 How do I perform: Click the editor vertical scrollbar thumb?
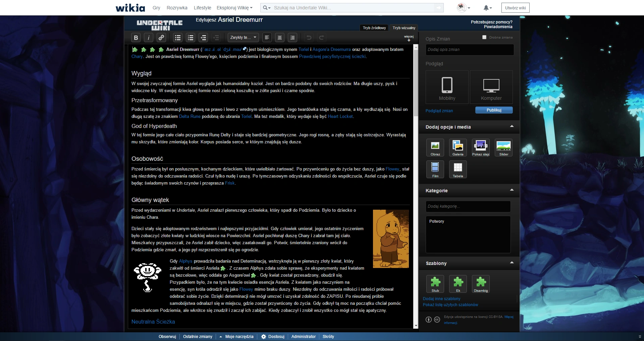pyautogui.click(x=416, y=83)
